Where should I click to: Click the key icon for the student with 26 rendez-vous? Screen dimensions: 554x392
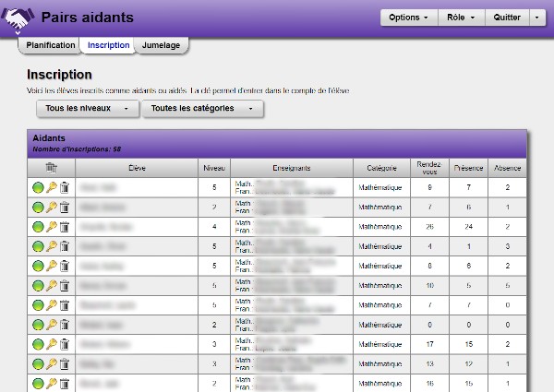tap(52, 226)
